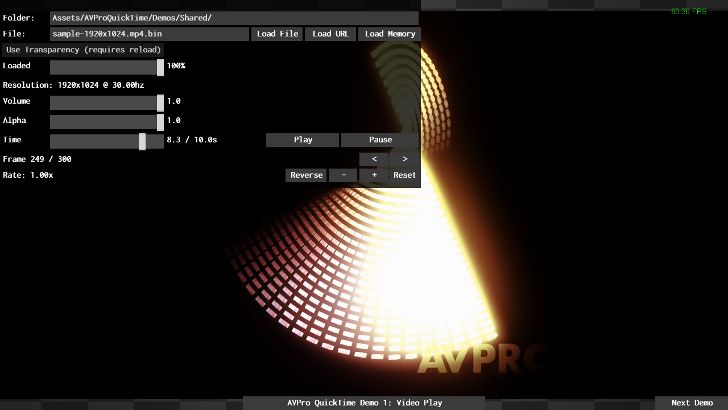Click the Reverse playback button
This screenshot has width=728, height=410.
click(306, 176)
